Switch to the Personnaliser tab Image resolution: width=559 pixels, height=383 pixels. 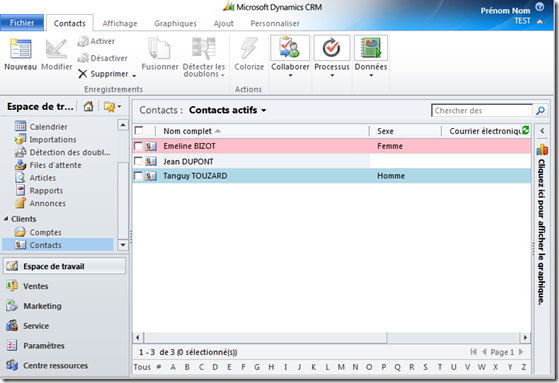click(275, 24)
